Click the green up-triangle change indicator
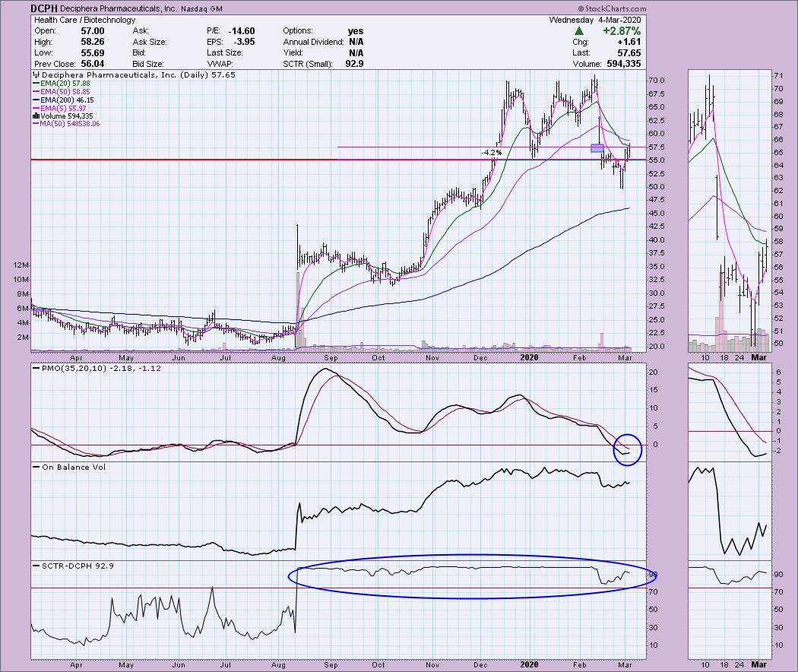The image size is (798, 672). [578, 31]
